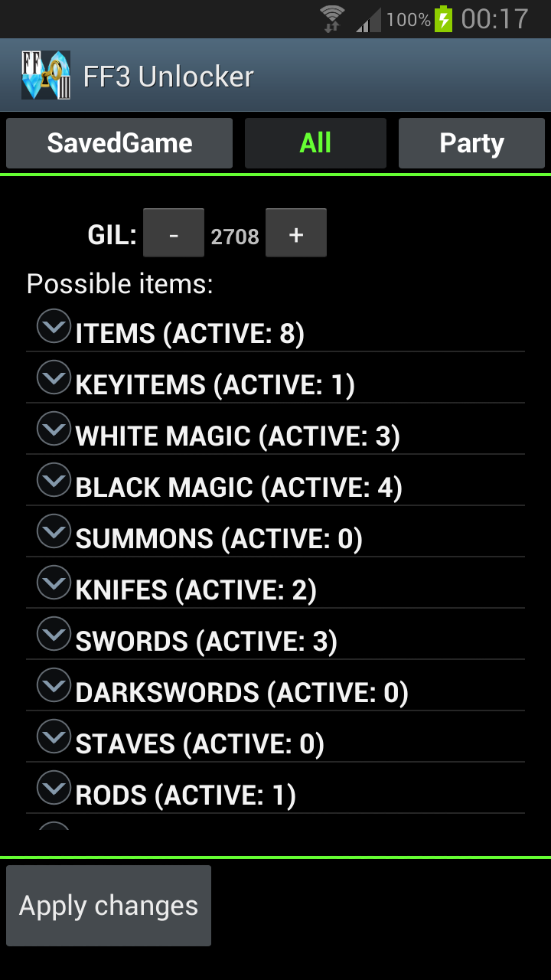551x980 pixels.
Task: Expand the BLACK MAGIC chevron icon
Action: pos(54,480)
